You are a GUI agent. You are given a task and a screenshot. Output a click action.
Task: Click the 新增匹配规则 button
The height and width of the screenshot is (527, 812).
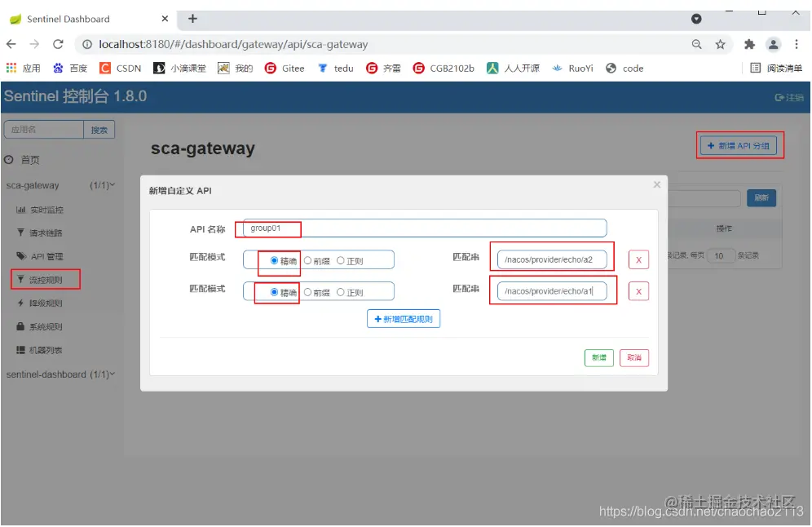point(404,318)
